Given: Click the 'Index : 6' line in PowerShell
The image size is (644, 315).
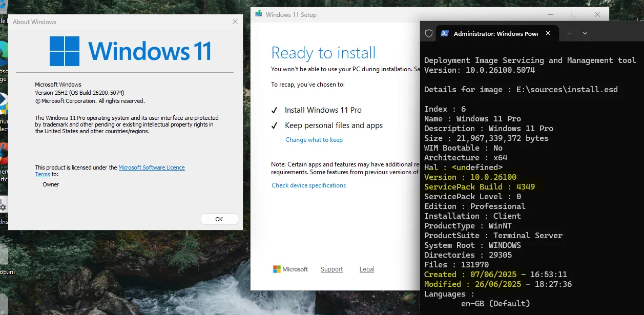Looking at the screenshot, I should click(x=445, y=109).
